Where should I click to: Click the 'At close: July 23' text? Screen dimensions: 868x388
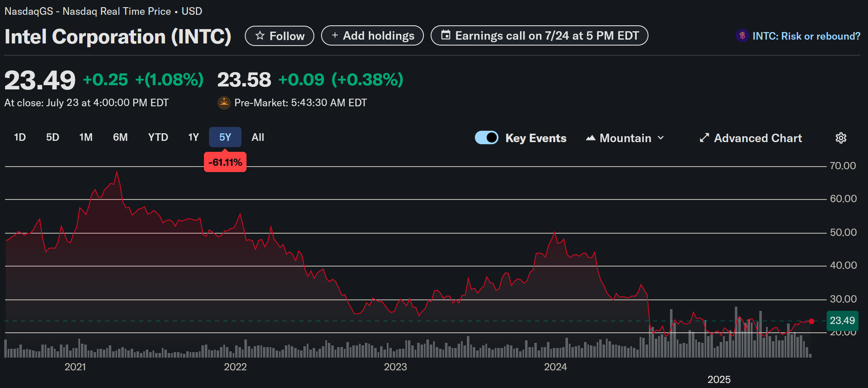86,103
